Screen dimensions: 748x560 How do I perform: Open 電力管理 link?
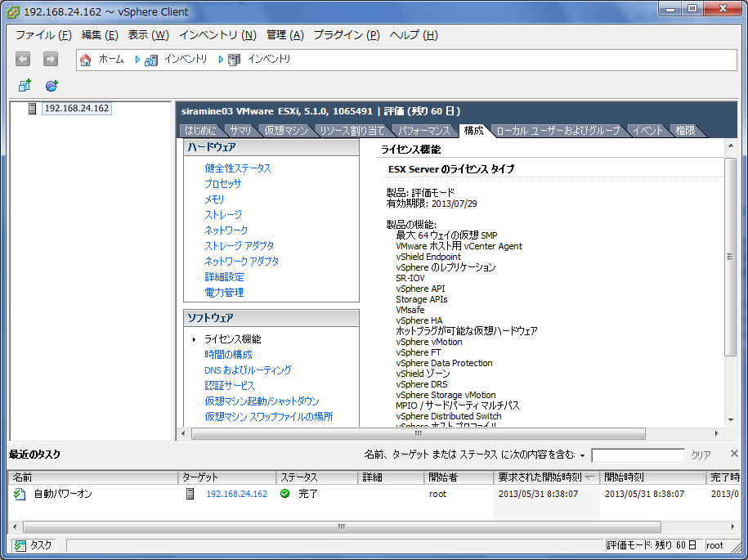224,293
